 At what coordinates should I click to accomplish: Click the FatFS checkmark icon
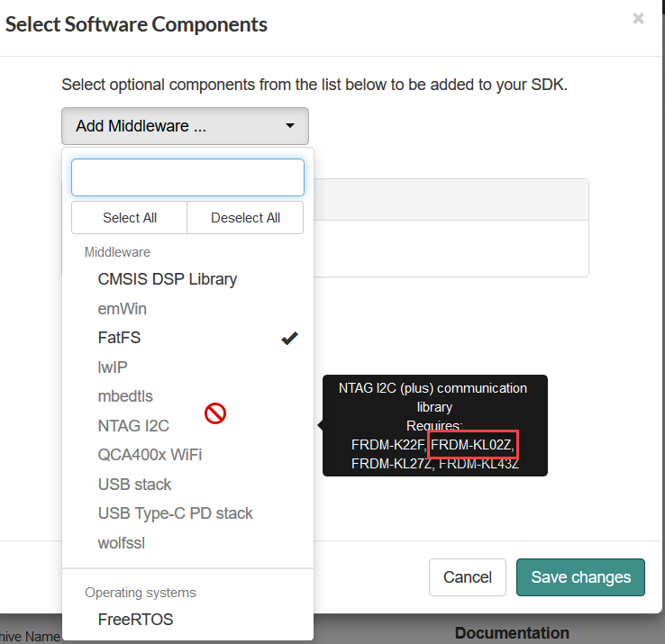pos(289,338)
